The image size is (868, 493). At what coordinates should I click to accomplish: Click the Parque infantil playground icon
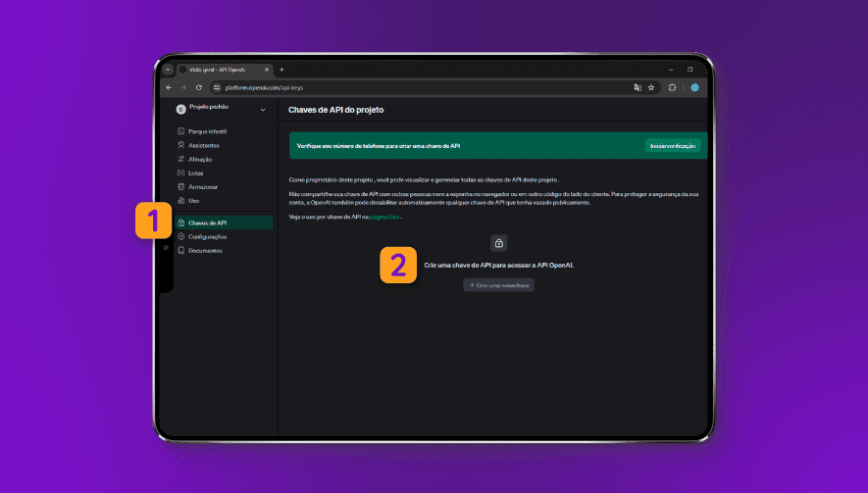click(181, 131)
